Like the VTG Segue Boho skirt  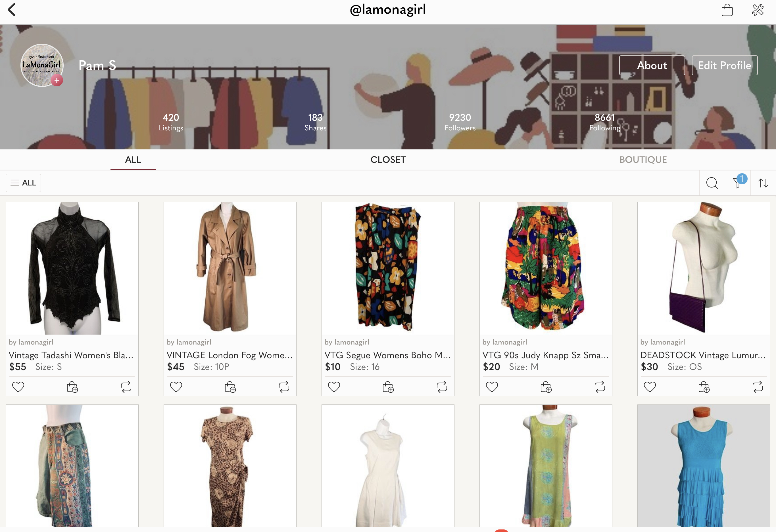(x=334, y=387)
